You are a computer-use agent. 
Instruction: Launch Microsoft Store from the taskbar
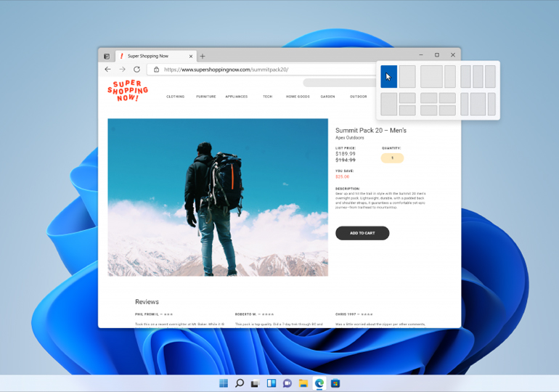[335, 383]
